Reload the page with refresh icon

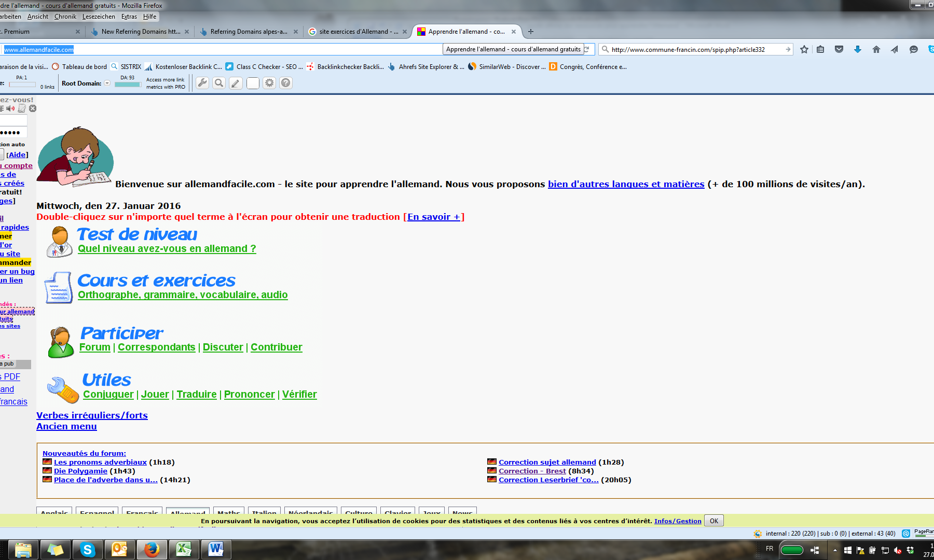587,49
